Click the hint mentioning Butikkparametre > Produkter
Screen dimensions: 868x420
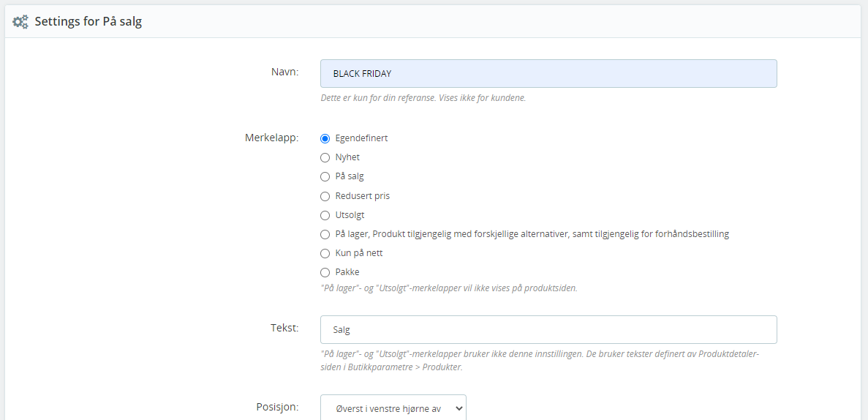(x=540, y=360)
